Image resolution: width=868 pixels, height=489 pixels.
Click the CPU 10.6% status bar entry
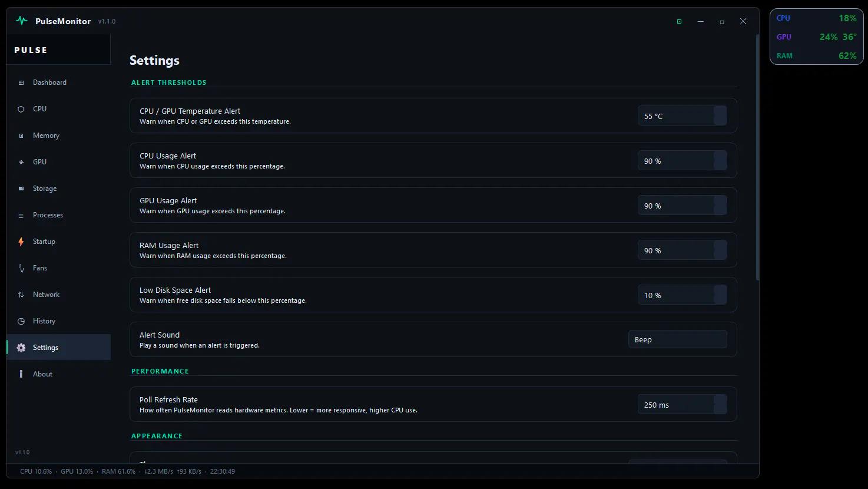pos(36,471)
